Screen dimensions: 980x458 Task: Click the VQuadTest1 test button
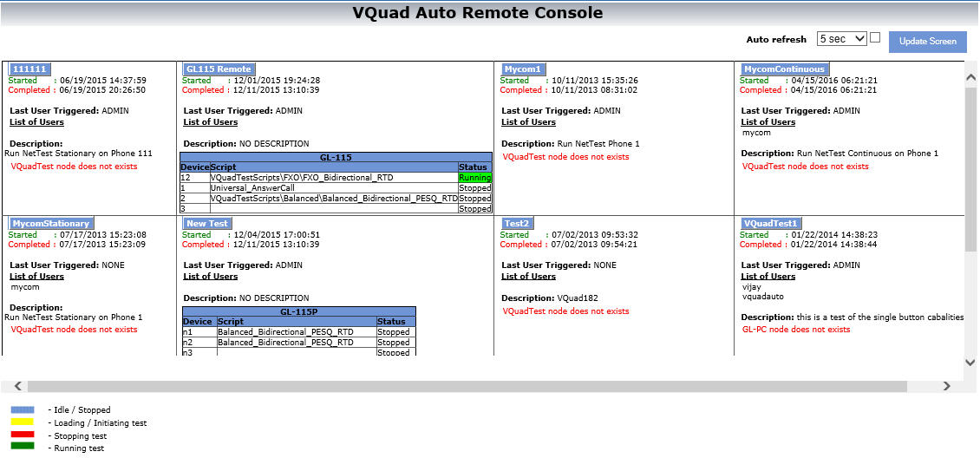point(771,223)
